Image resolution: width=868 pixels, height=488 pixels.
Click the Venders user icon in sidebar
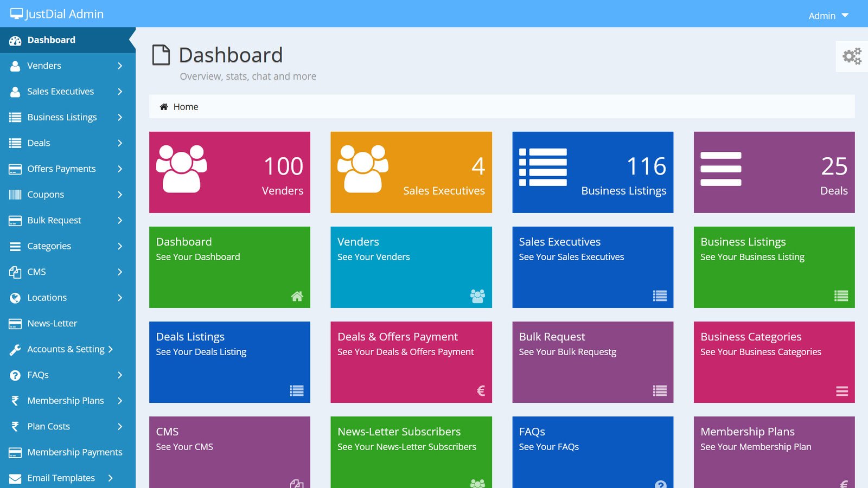(x=15, y=66)
